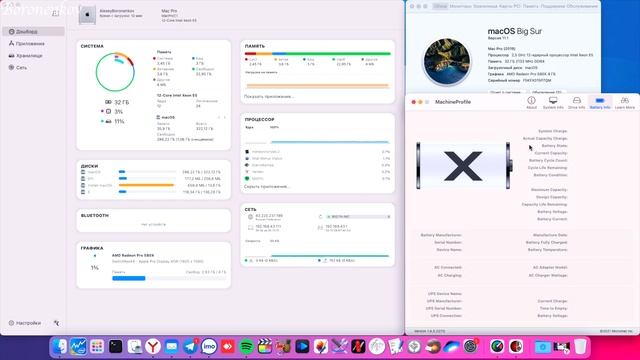The image size is (640, 360).
Task: Switch to the Память tab in About This Mac
Action: (531, 6)
